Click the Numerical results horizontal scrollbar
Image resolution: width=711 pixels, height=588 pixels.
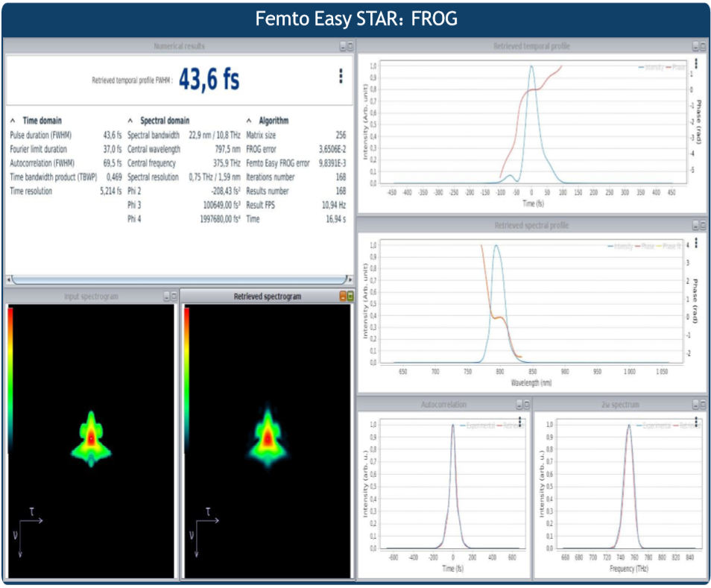179,279
